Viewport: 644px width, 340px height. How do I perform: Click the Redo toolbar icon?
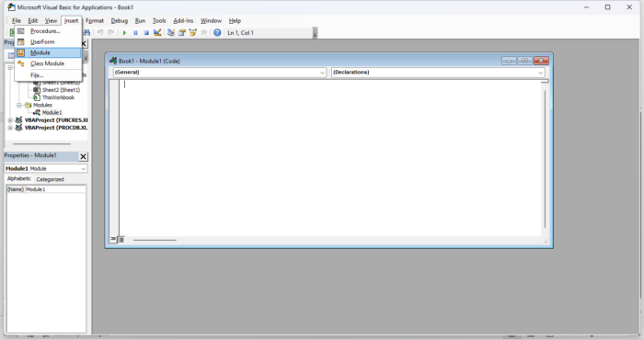point(111,32)
